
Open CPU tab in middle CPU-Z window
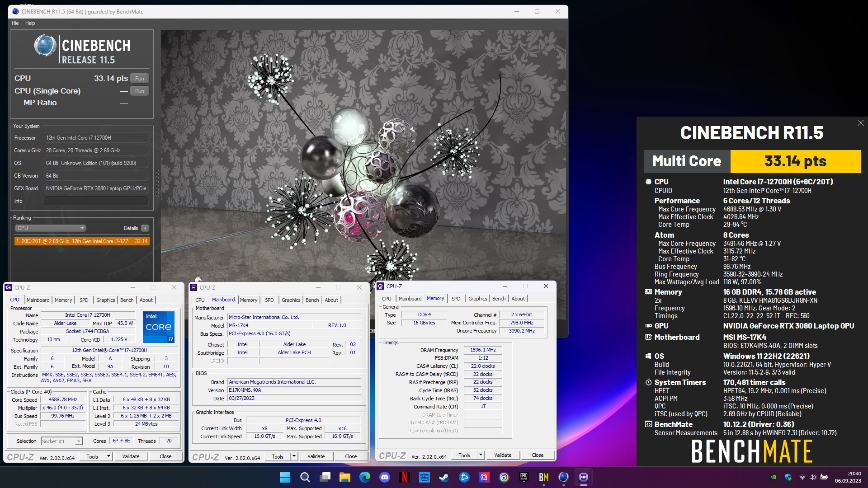click(200, 300)
